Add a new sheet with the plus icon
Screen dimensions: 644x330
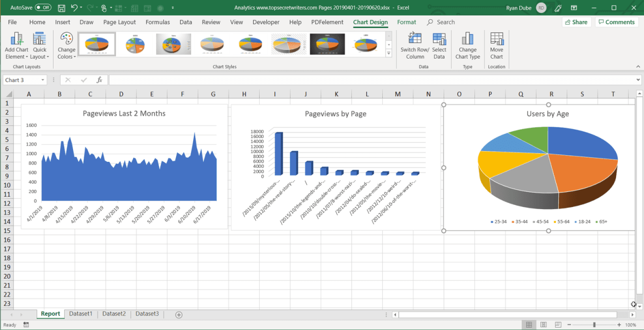[x=179, y=314]
